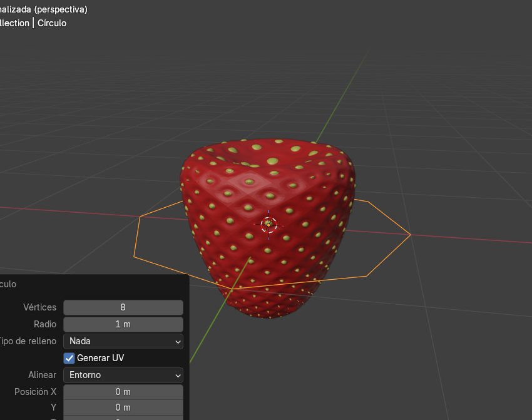Click the Collection text in the viewport overlay
Viewport: 532px width, 420px height.
pos(14,23)
